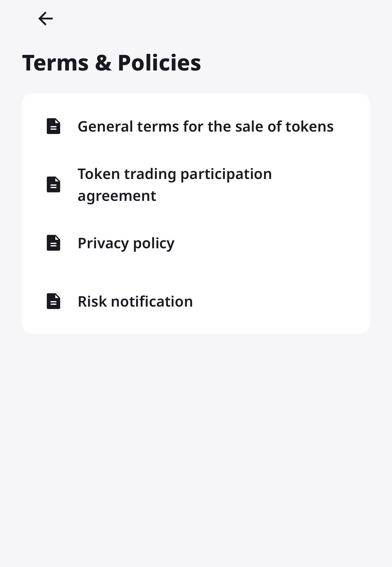This screenshot has width=392, height=567.
Task: Open the Risk notification document
Action: [x=135, y=301]
